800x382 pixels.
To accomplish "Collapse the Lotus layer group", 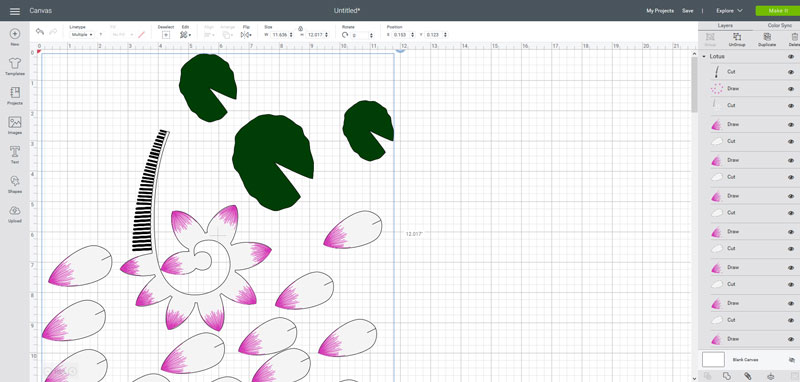I will pyautogui.click(x=705, y=57).
